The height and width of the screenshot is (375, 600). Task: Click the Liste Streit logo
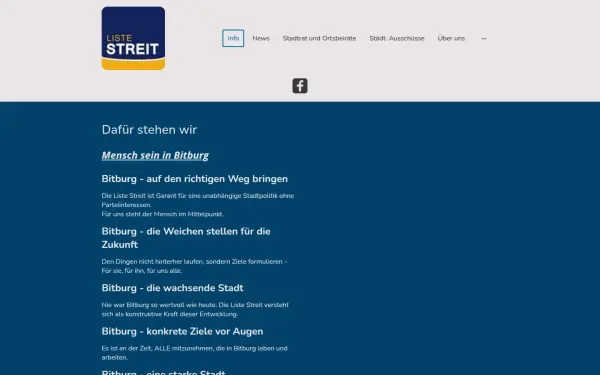click(x=133, y=38)
